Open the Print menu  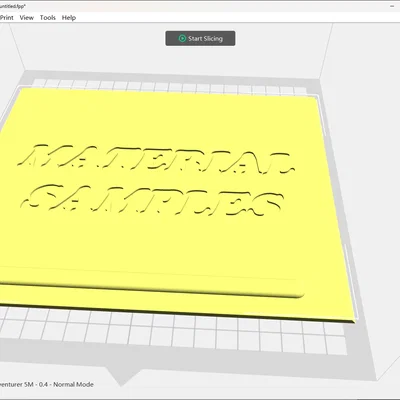click(x=7, y=18)
